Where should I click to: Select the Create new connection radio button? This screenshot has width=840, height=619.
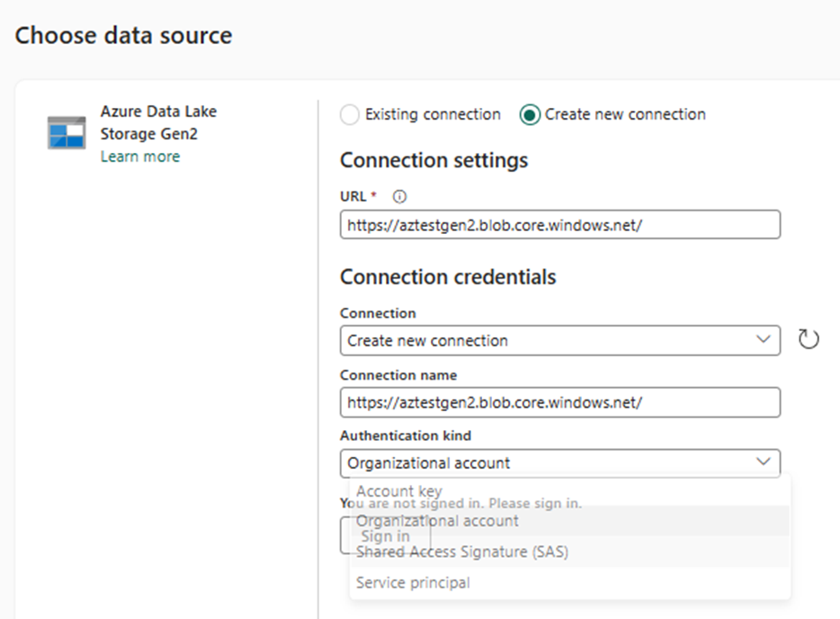coord(530,114)
